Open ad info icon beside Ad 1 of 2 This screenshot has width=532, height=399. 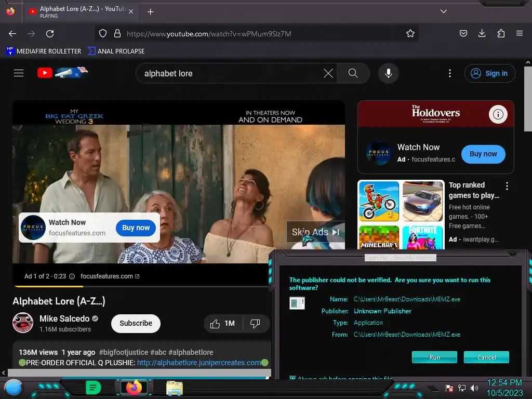[72, 276]
